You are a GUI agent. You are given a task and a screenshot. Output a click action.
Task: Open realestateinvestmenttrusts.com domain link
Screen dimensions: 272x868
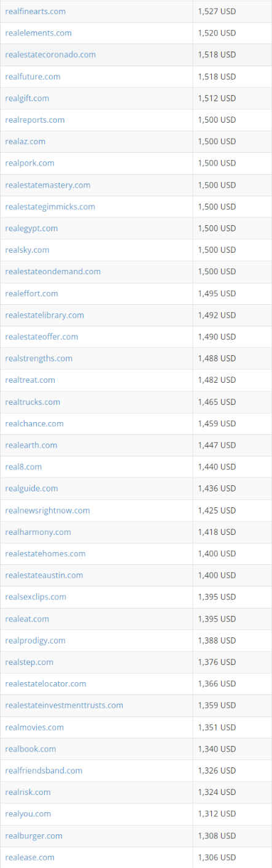(x=64, y=705)
